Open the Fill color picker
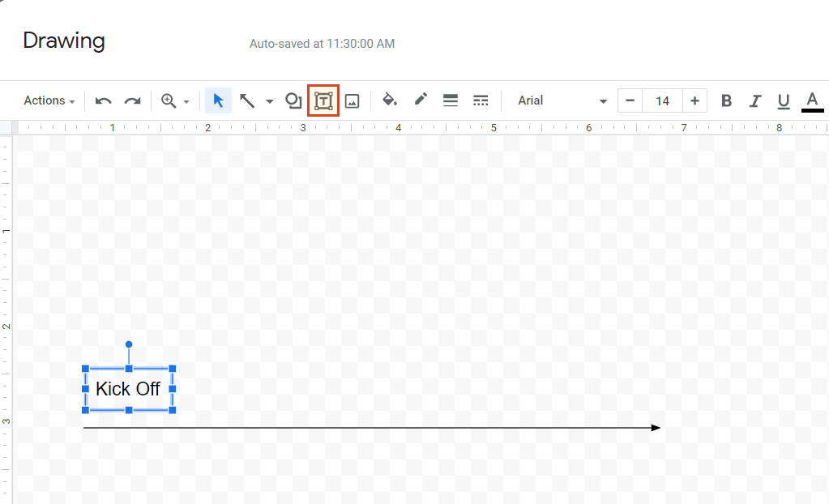This screenshot has width=829, height=504. click(389, 100)
